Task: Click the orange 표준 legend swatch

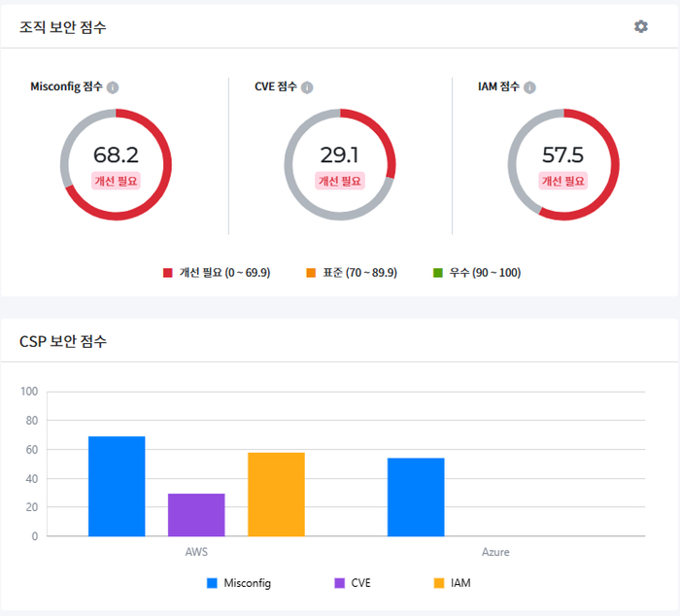Action: (x=311, y=273)
